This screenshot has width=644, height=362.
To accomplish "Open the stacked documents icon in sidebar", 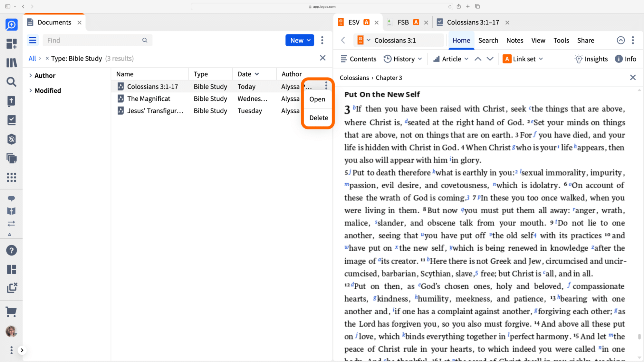I will click(x=12, y=158).
